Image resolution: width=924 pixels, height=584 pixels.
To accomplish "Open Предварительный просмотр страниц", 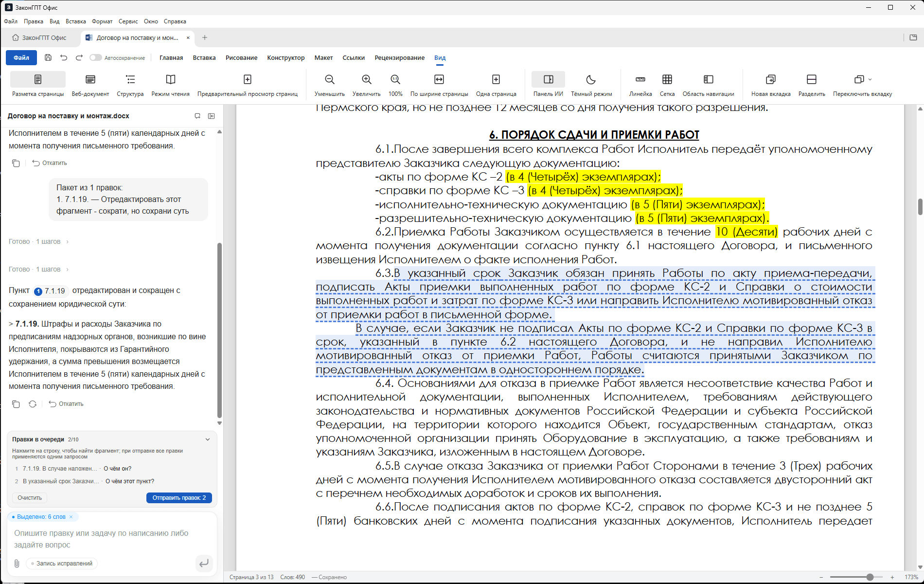I will [248, 85].
